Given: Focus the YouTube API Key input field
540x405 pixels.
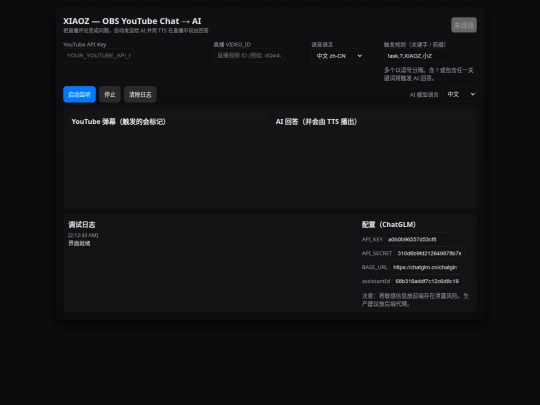Looking at the screenshot, I should click(x=98, y=55).
